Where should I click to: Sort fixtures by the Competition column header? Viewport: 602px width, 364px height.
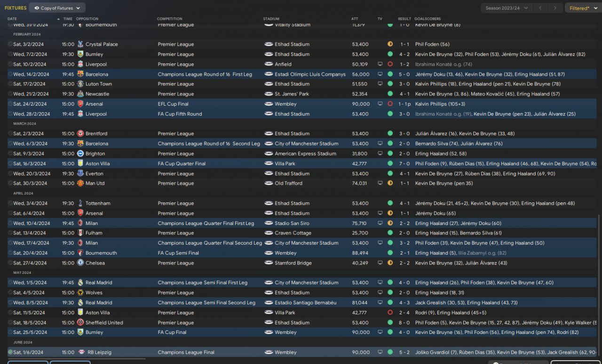(x=170, y=19)
